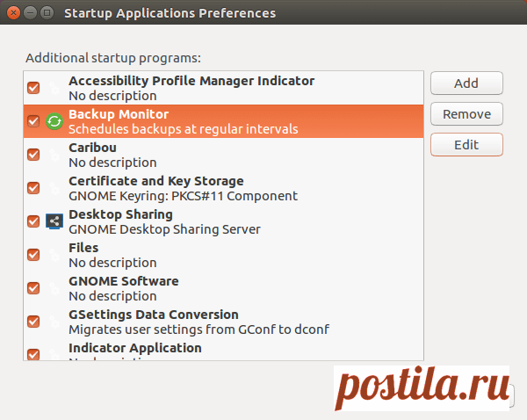Select the GNOME Software list row
527x420 pixels.
click(x=223, y=288)
